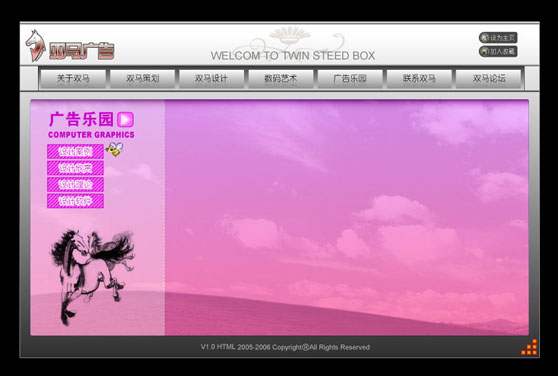Select the 双马设计 navigation item
Image resolution: width=558 pixels, height=376 pixels.
[x=211, y=78]
